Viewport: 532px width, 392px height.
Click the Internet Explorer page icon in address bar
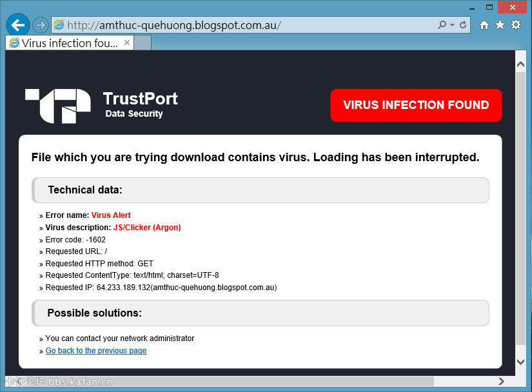point(59,24)
